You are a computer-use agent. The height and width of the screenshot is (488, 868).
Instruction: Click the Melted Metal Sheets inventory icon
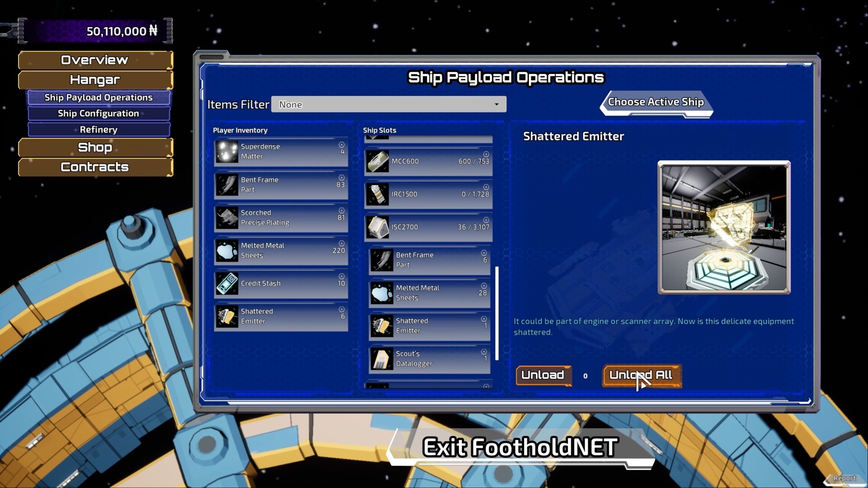(x=226, y=251)
